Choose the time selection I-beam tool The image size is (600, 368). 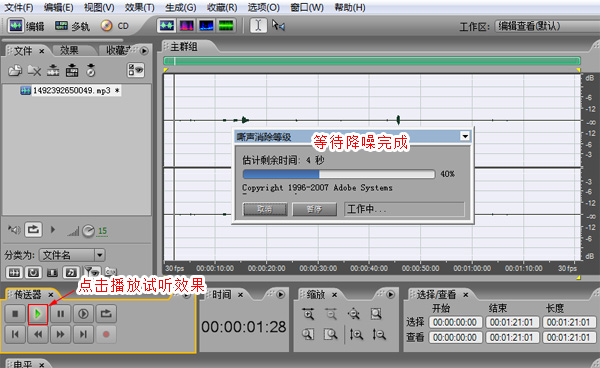point(258,26)
